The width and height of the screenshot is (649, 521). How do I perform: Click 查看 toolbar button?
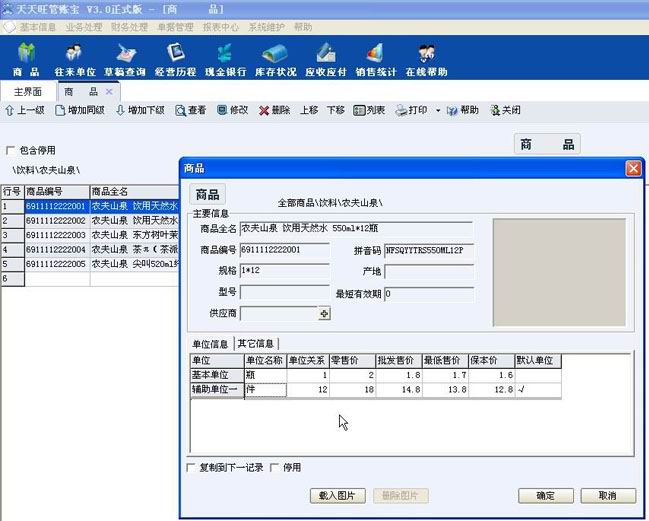pos(190,110)
